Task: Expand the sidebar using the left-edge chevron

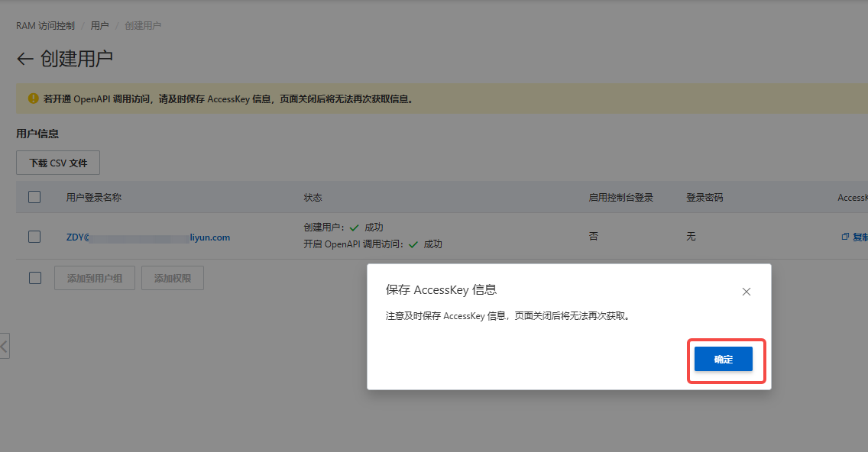Action: [x=5, y=346]
